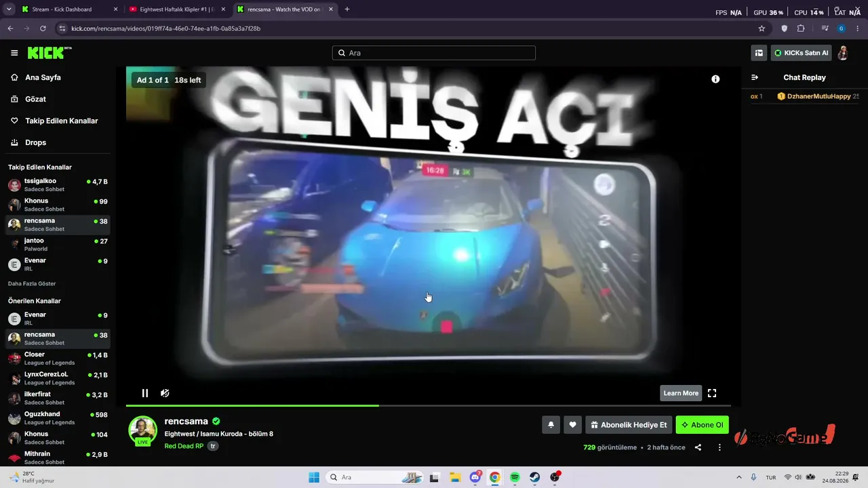Click the Red Dead RP category link

tap(184, 446)
